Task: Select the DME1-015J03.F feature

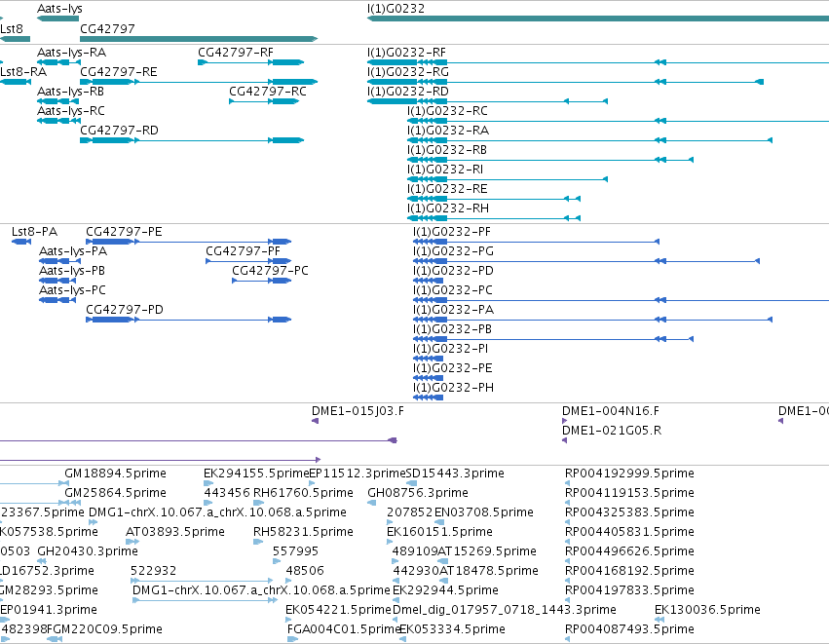Action: tap(315, 421)
